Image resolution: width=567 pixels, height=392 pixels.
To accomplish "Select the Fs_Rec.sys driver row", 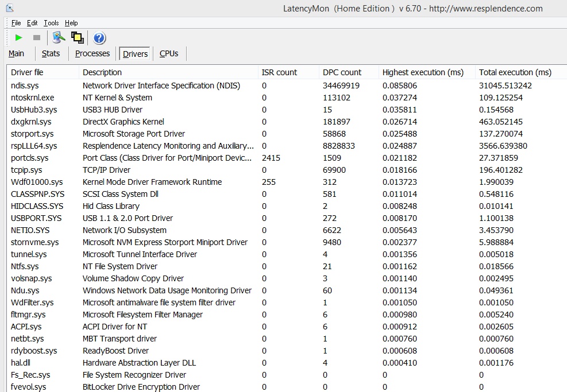I will coord(287,375).
